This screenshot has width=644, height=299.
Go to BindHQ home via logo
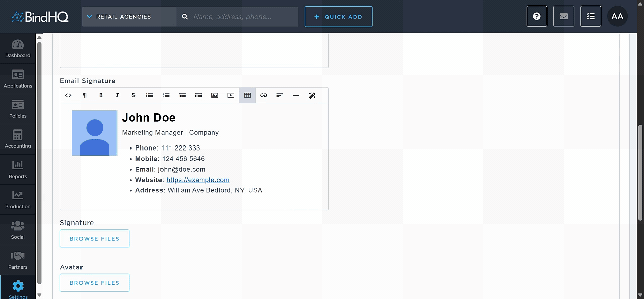(40, 17)
